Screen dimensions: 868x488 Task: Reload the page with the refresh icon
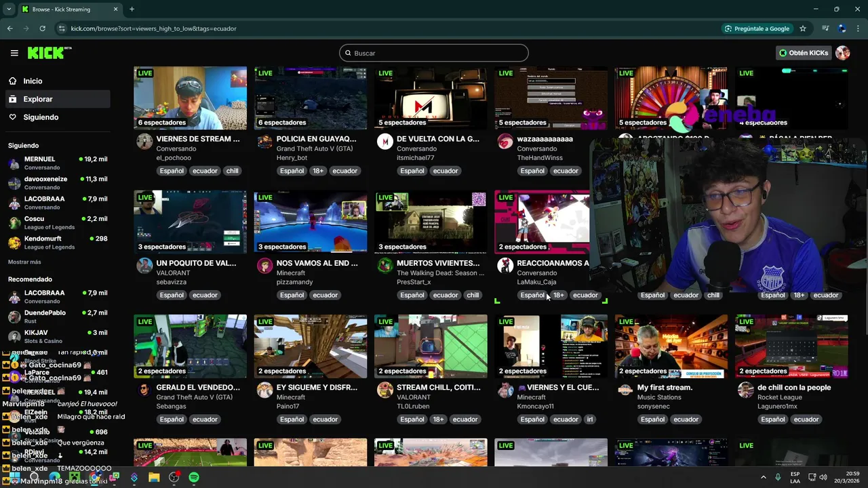pyautogui.click(x=42, y=28)
